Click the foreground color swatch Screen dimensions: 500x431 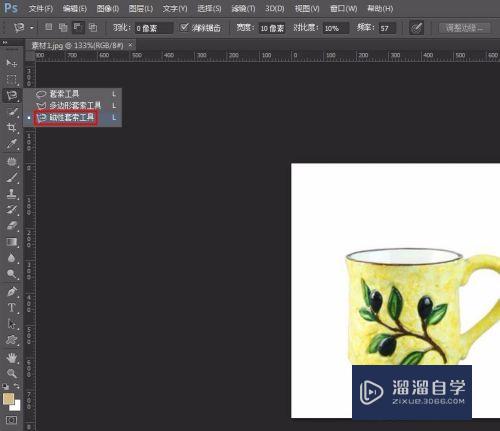pos(8,398)
